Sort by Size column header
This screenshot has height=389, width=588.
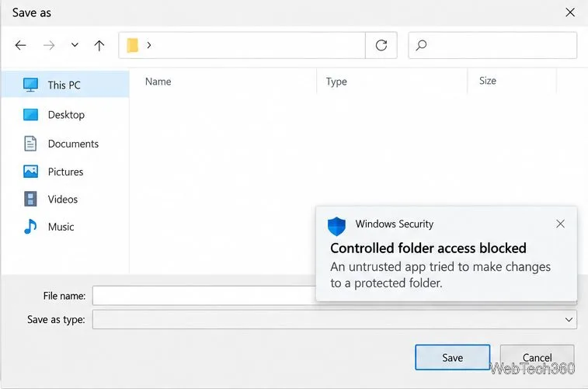click(488, 81)
